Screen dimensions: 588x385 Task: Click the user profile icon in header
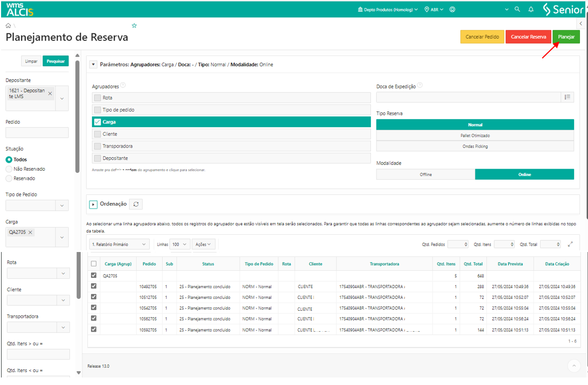pyautogui.click(x=452, y=10)
